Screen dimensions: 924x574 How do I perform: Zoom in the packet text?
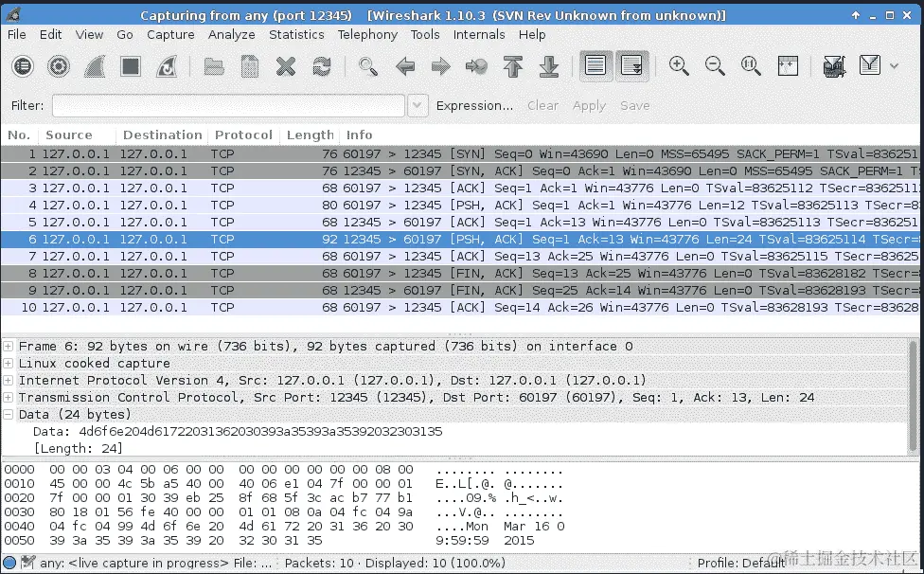pyautogui.click(x=679, y=65)
